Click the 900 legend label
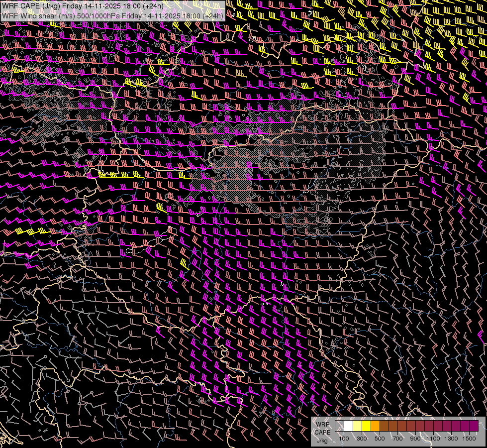The image size is (487, 448). click(415, 439)
